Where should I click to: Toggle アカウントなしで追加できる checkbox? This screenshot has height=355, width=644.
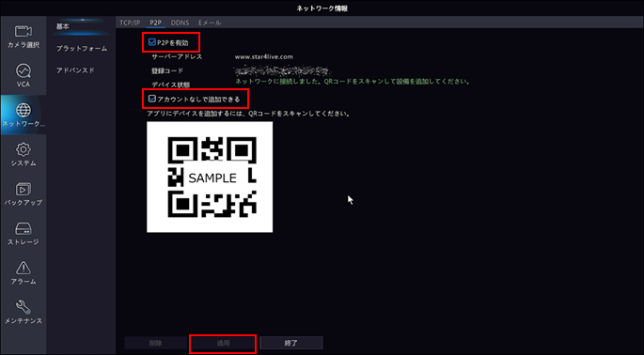coord(152,99)
